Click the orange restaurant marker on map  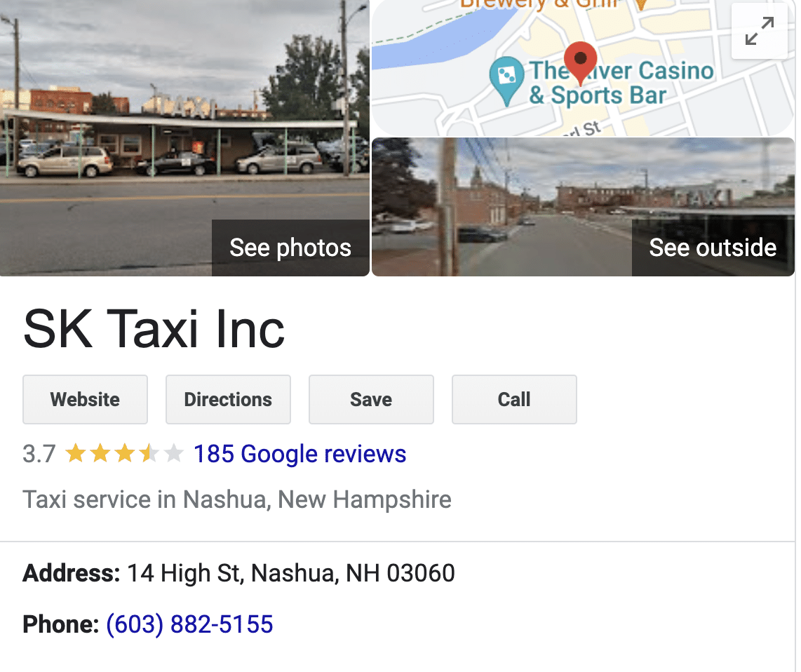(640, 5)
